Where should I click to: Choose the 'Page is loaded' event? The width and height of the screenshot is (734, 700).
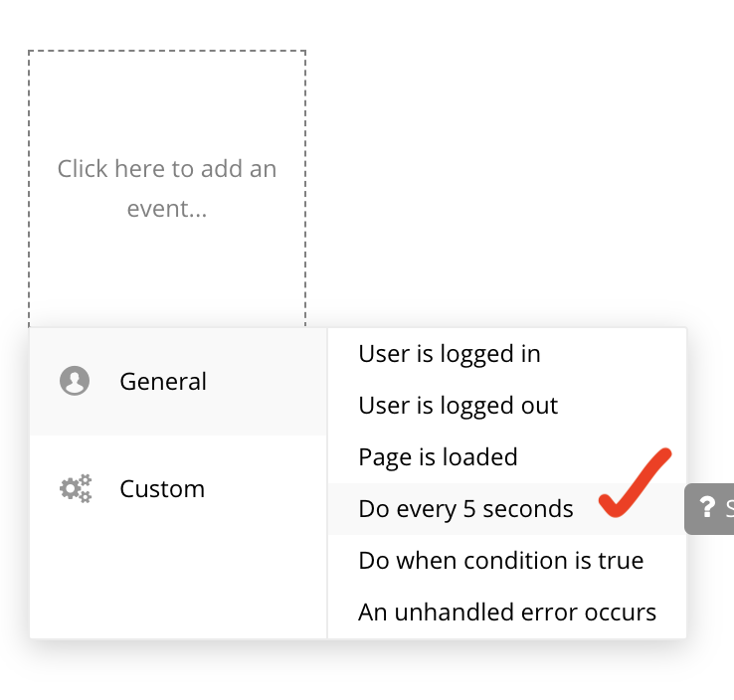click(x=438, y=456)
